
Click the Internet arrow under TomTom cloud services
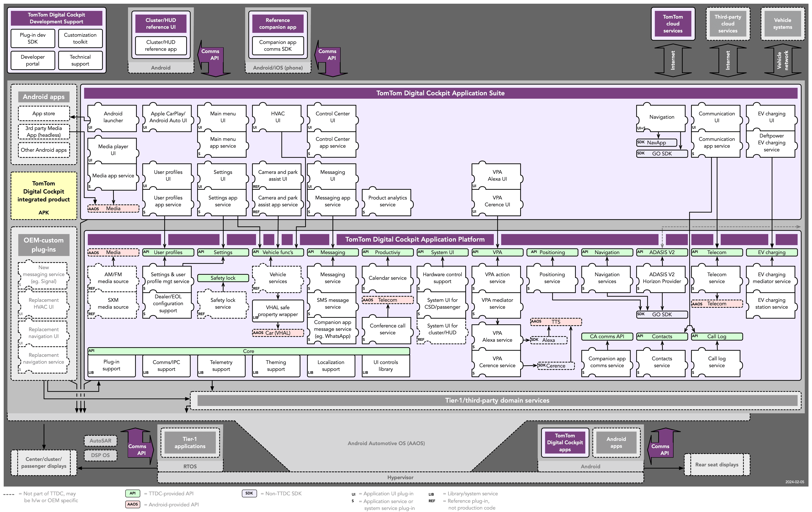[673, 60]
